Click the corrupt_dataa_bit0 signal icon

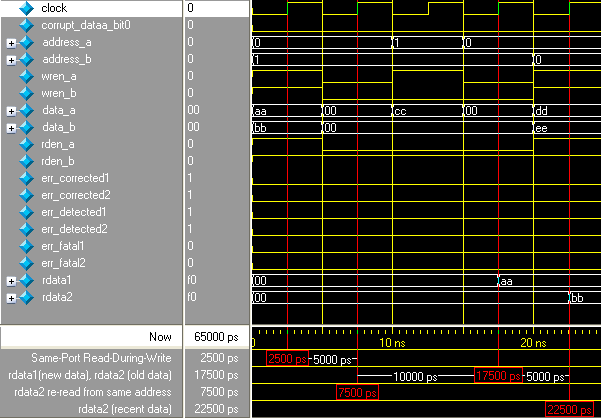(x=27, y=25)
